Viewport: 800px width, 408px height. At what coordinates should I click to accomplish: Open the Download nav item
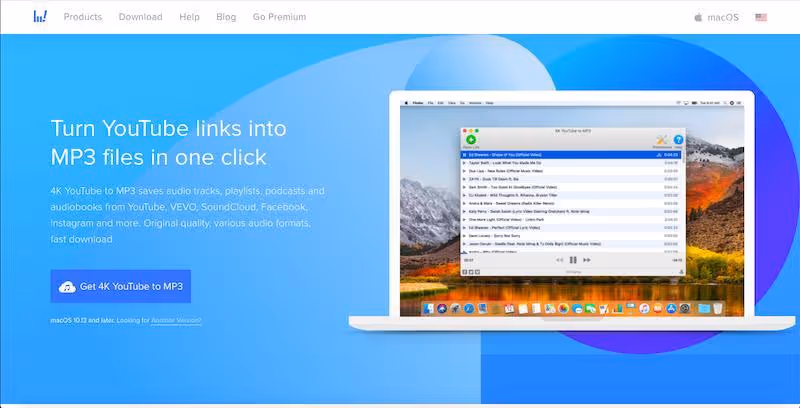coord(140,17)
